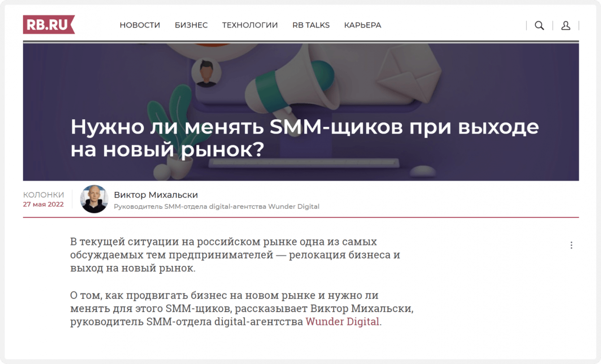Click the first article paragraph text
The image size is (601, 364).
click(235, 255)
